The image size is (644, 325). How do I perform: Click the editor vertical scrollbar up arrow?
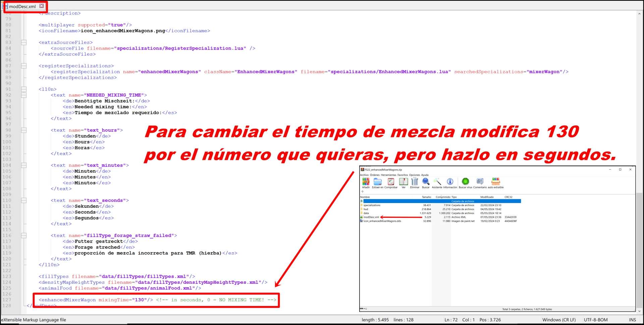pyautogui.click(x=639, y=14)
